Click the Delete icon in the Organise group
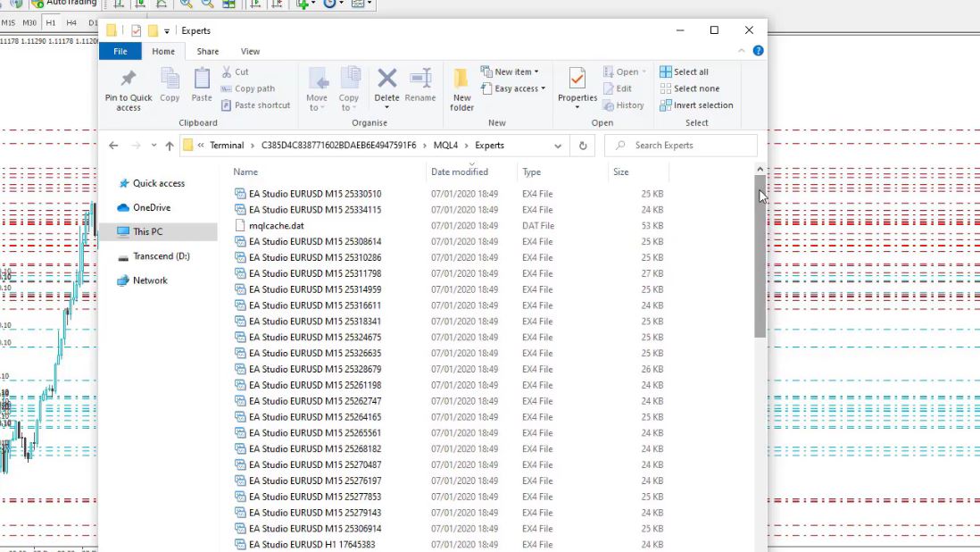 point(386,80)
